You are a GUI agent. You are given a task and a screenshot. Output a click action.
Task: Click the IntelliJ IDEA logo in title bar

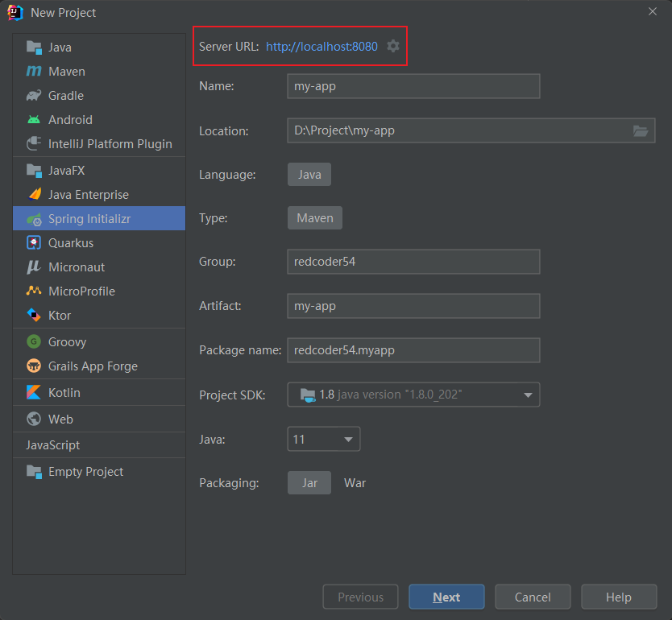(x=15, y=12)
